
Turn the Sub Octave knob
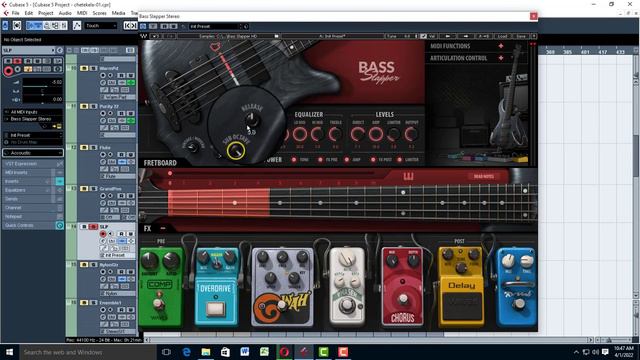236,151
